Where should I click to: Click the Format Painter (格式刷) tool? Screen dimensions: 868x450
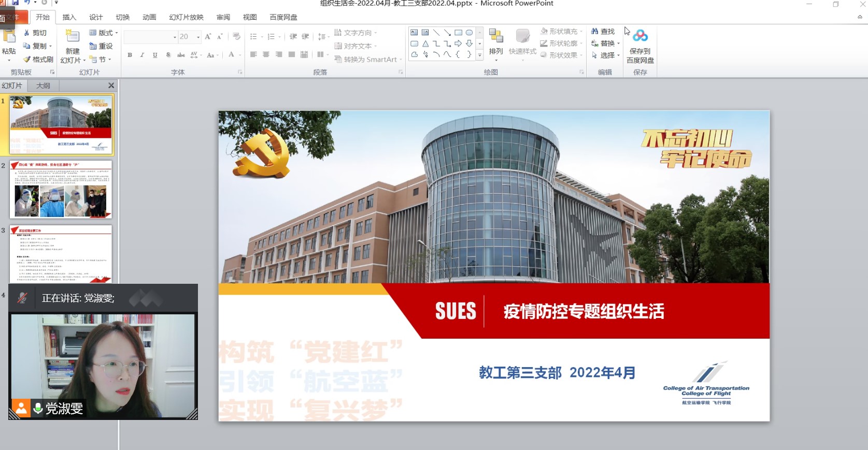(x=38, y=60)
